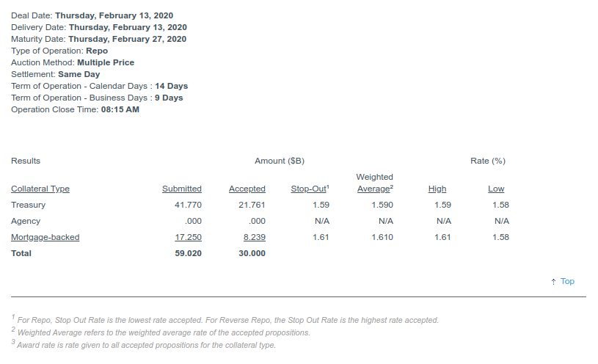
Task: Click the Weighted Average column header
Action: click(x=374, y=183)
